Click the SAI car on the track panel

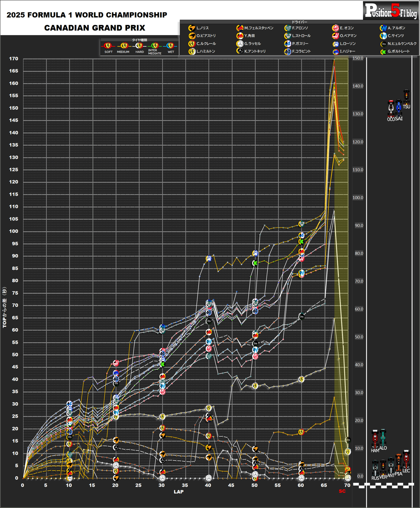[x=398, y=108]
